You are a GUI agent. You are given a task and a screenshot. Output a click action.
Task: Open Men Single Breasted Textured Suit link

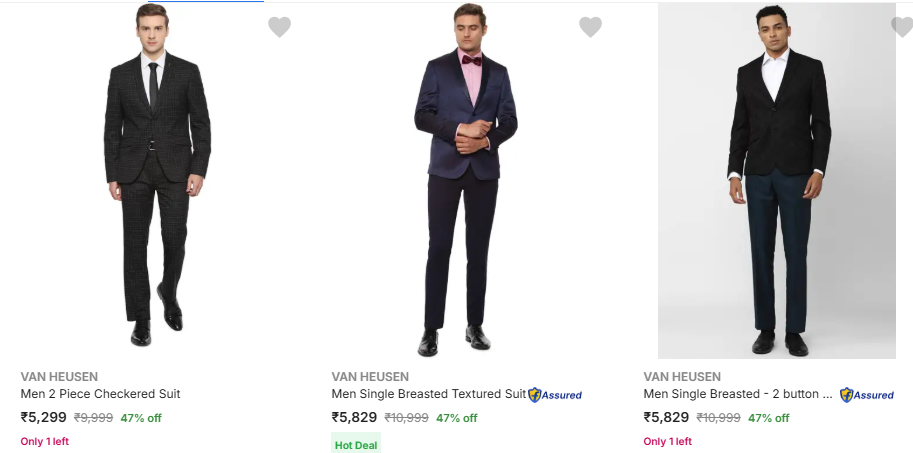[428, 394]
